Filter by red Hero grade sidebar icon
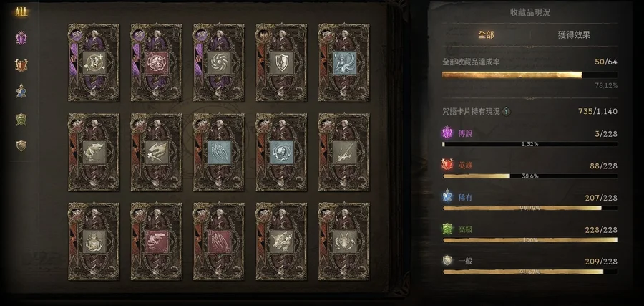The height and width of the screenshot is (306, 644). pyautogui.click(x=21, y=65)
